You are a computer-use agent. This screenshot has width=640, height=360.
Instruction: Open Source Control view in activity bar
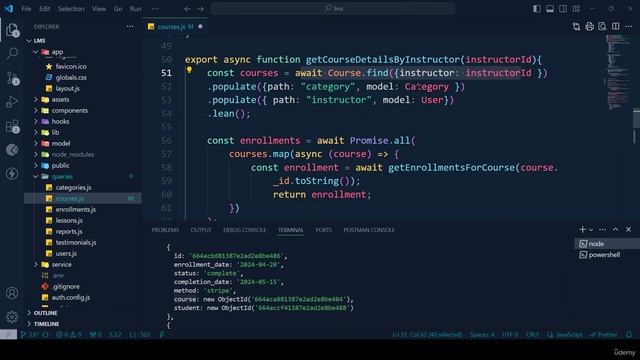(x=12, y=78)
